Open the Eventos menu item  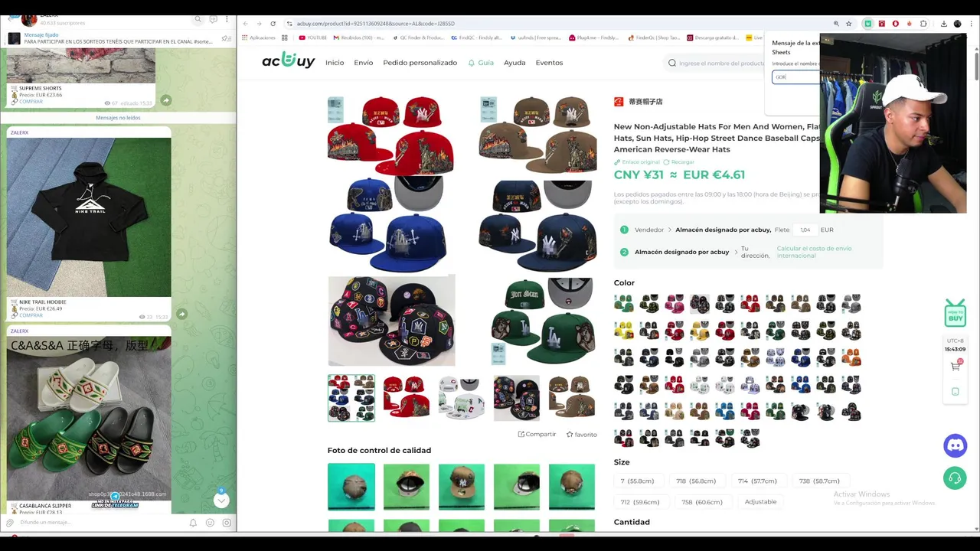(x=549, y=63)
